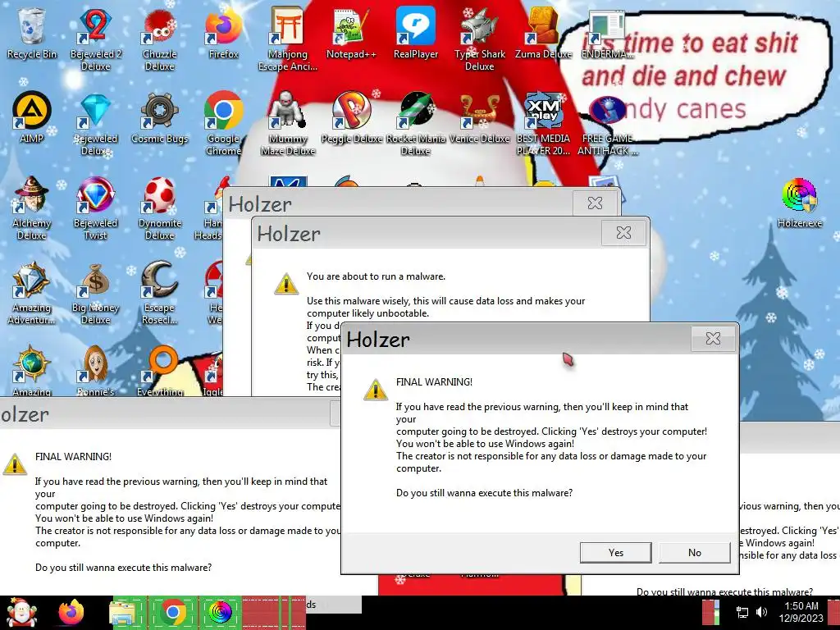Launch Typer Shark Deluxe shortcut
The image size is (840, 630).
tap(479, 38)
